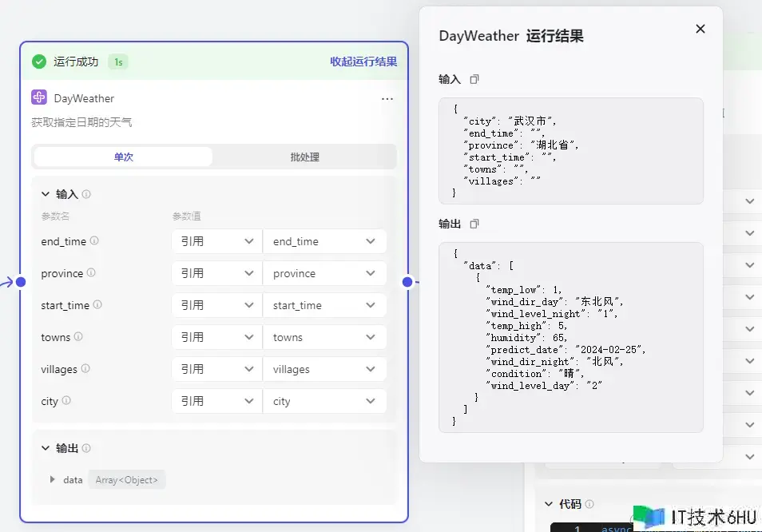Viewport: 762px width, 532px height.
Task: Click the info icon beside end_time
Action: (94, 240)
